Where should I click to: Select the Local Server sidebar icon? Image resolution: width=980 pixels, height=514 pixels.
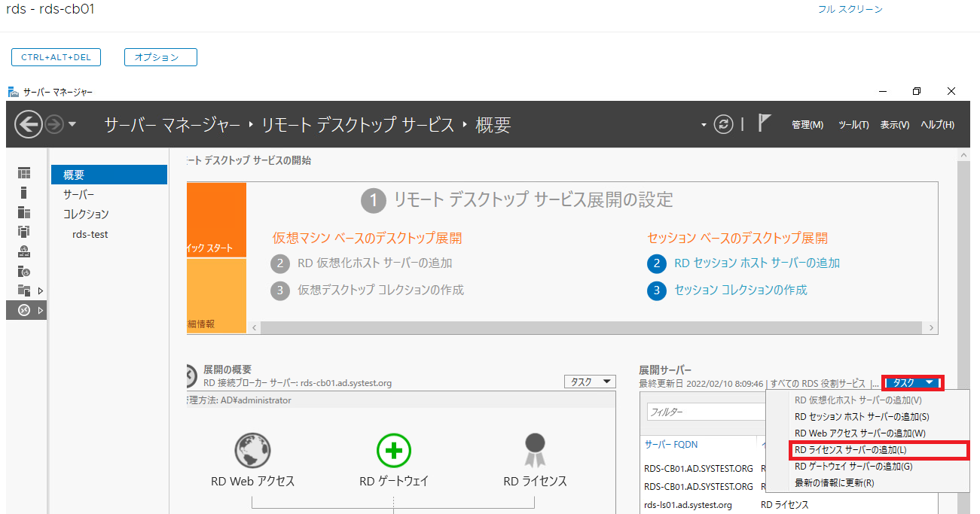(x=24, y=193)
